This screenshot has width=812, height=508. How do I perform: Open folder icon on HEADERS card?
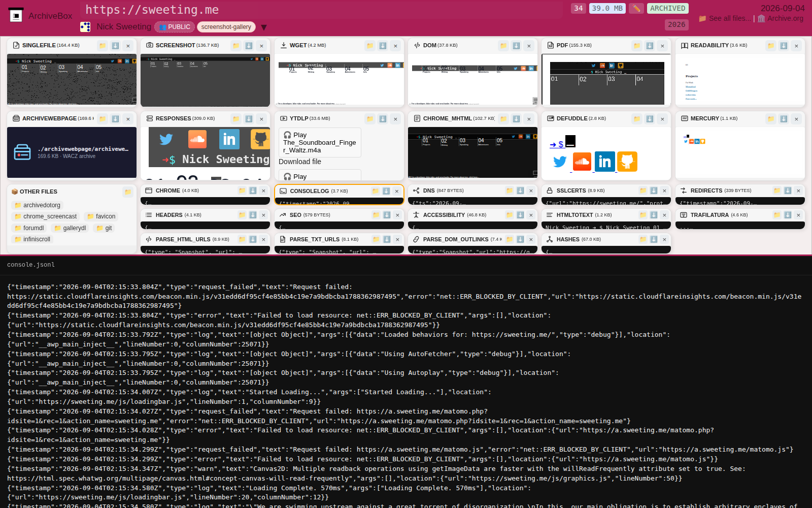(x=242, y=215)
